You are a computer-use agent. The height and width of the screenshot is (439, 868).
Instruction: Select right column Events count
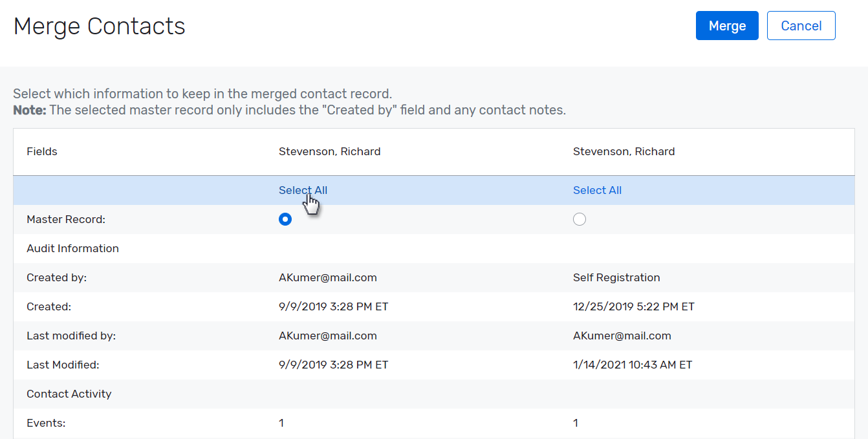point(575,422)
